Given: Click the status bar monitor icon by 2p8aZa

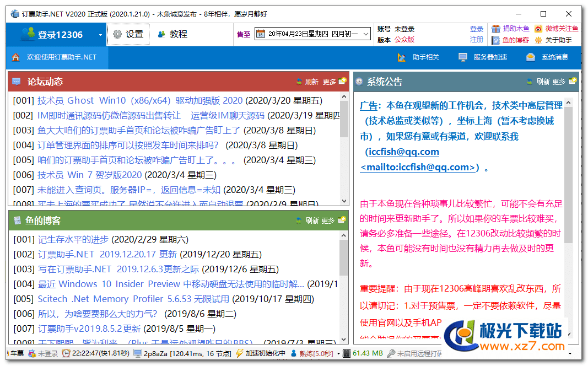Looking at the screenshot, I should click(x=138, y=353).
